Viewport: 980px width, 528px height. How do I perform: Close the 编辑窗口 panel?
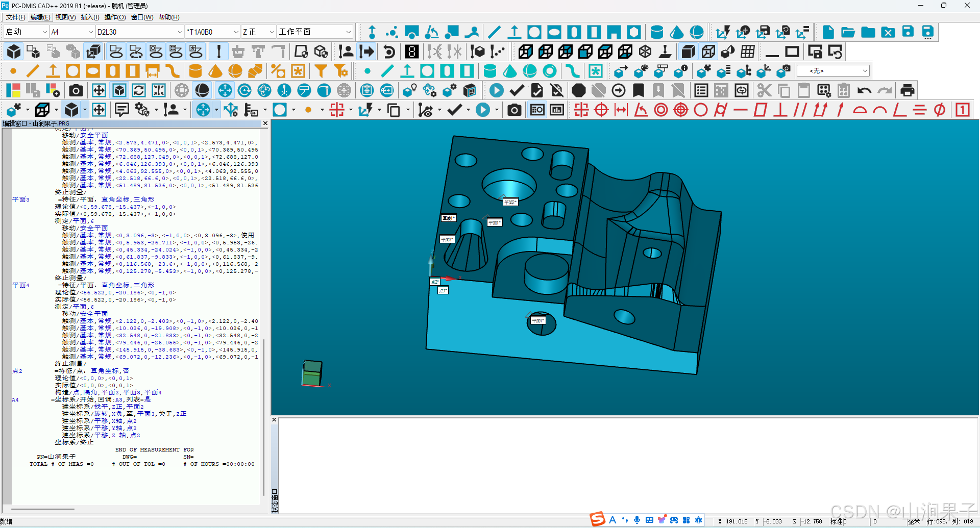265,123
